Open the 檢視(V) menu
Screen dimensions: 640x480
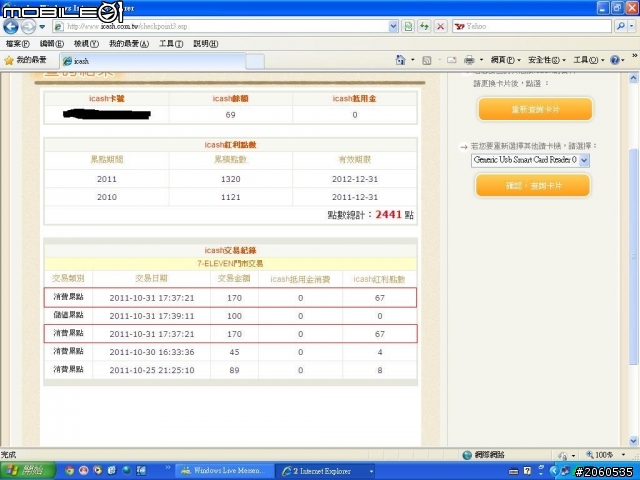(x=86, y=44)
